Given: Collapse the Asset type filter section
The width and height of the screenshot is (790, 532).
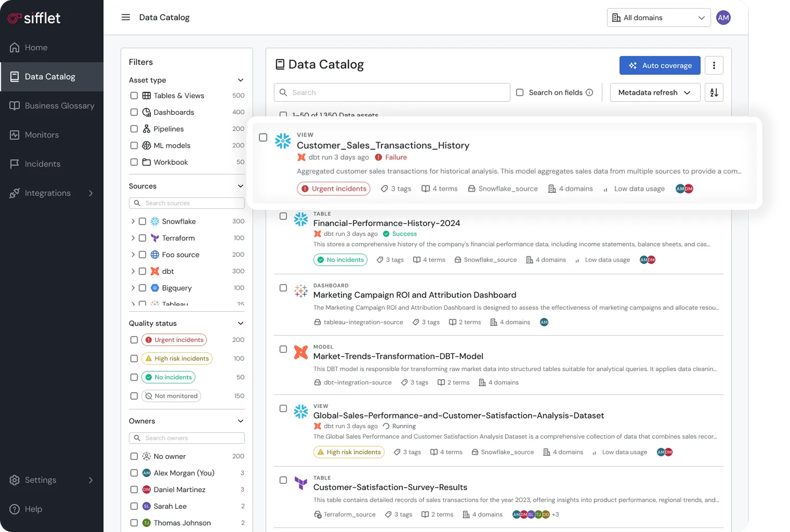Looking at the screenshot, I should 240,80.
